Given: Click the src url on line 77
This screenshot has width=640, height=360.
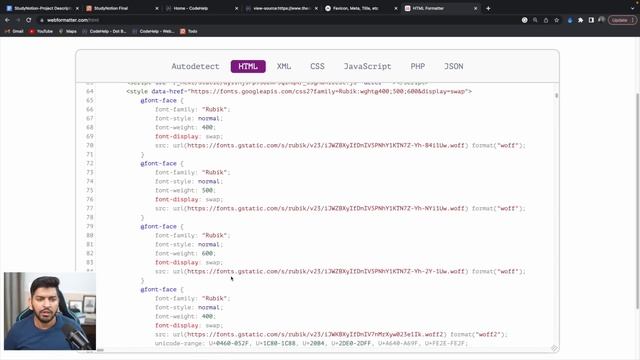Looking at the screenshot, I should [x=340, y=208].
